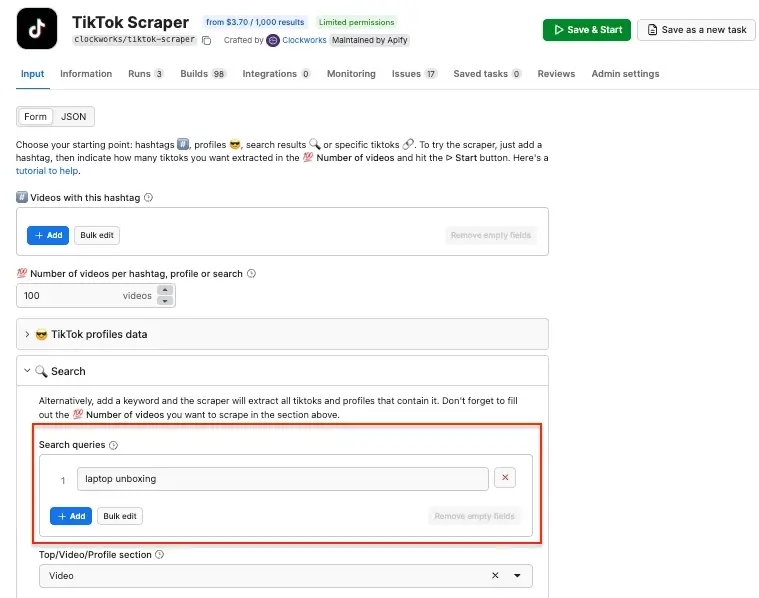759x598 pixels.
Task: Open the Runs tab
Action: tap(145, 74)
